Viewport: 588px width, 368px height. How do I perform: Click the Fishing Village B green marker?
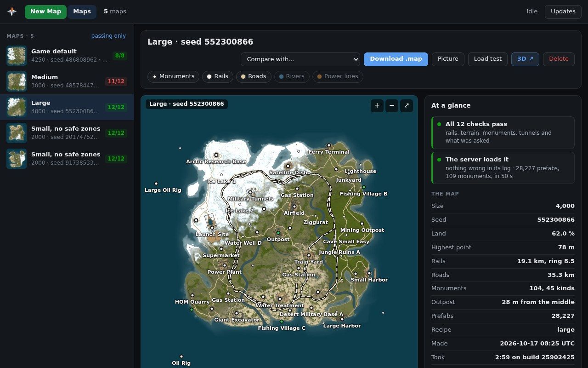(x=364, y=187)
